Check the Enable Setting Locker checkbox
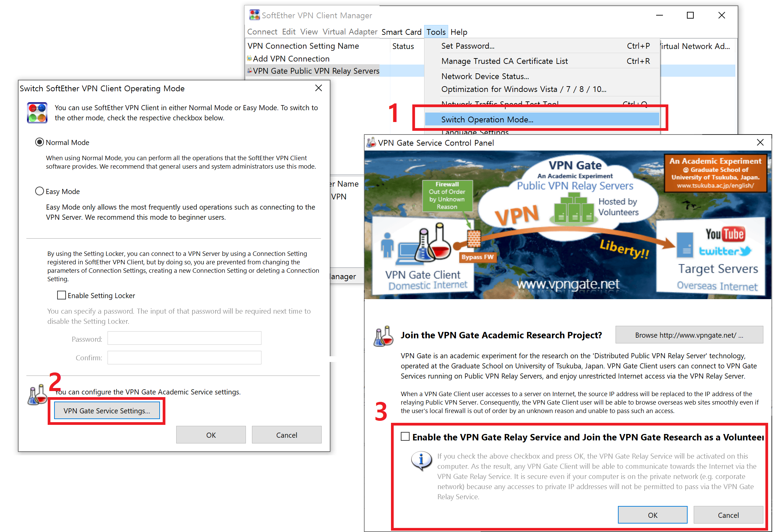Image resolution: width=784 pixels, height=532 pixels. [x=62, y=295]
